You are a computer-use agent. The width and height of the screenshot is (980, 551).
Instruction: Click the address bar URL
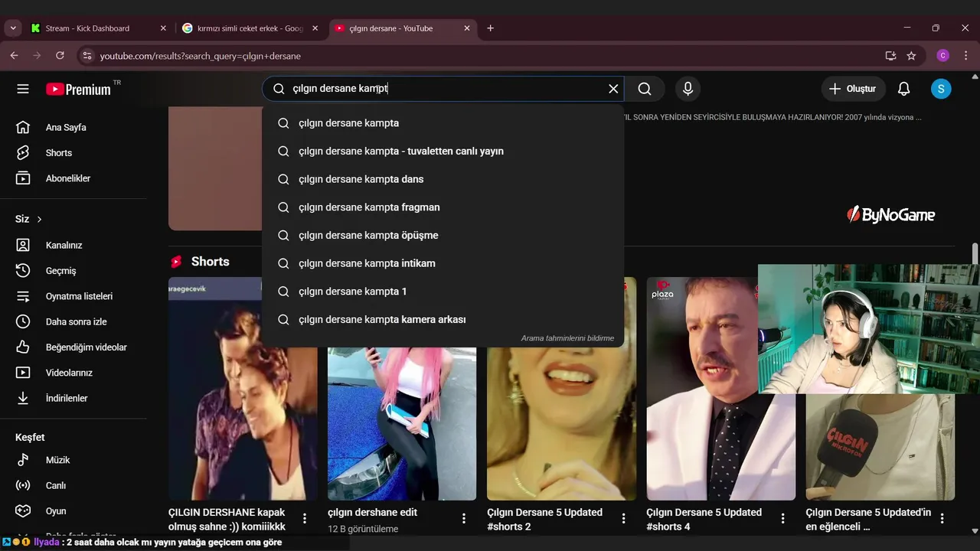(x=200, y=56)
